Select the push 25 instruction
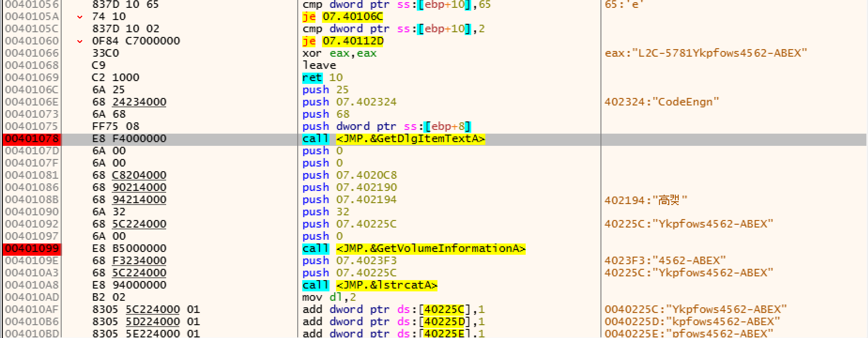 coord(325,90)
